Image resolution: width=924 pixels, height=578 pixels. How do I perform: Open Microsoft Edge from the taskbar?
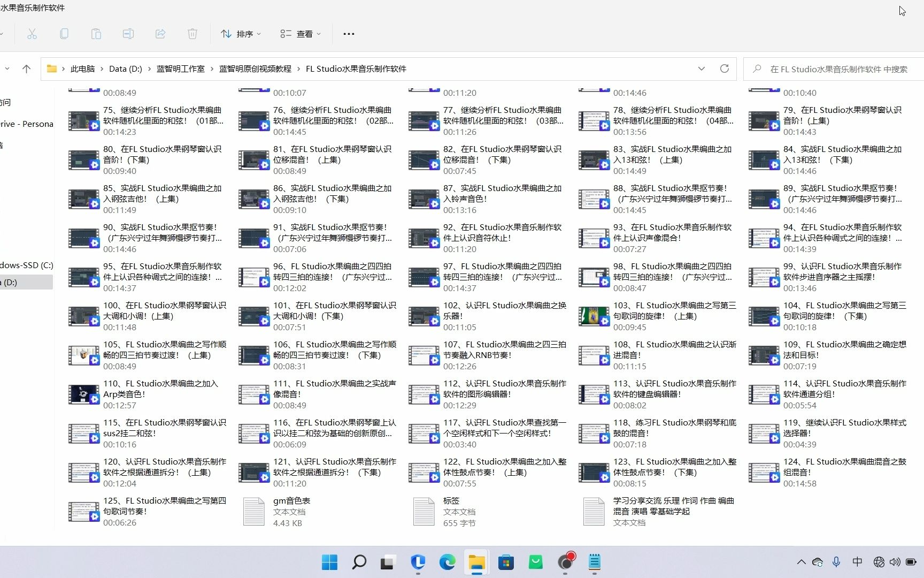447,562
